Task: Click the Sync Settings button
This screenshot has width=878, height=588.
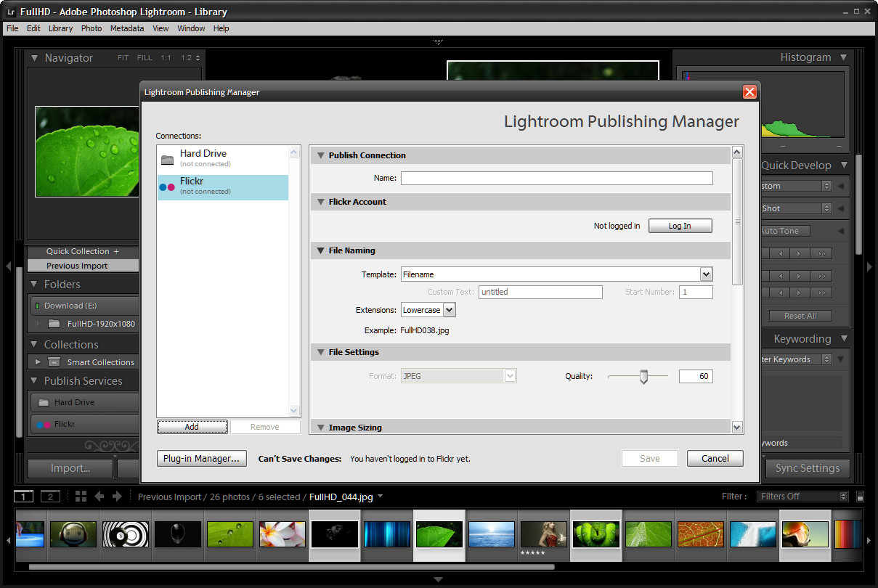Action: pyautogui.click(x=807, y=468)
